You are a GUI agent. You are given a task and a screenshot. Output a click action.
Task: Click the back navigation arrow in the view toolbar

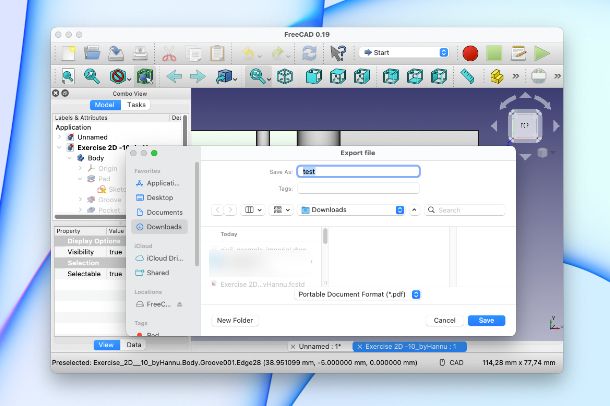pyautogui.click(x=174, y=76)
